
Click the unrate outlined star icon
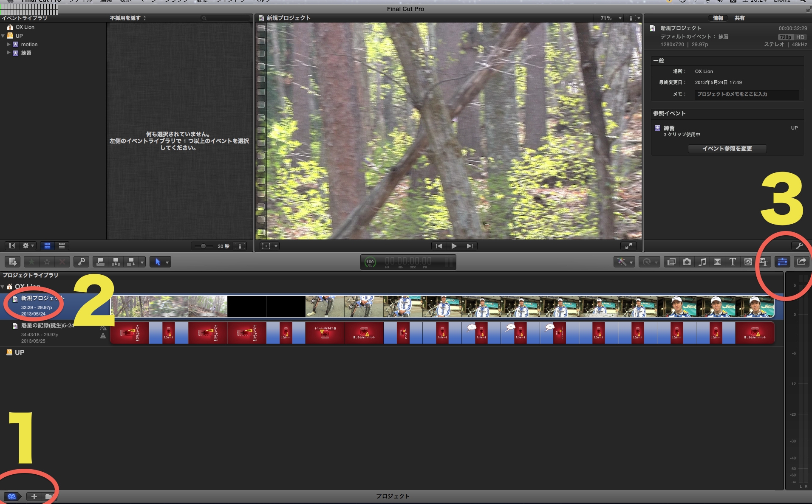point(47,262)
